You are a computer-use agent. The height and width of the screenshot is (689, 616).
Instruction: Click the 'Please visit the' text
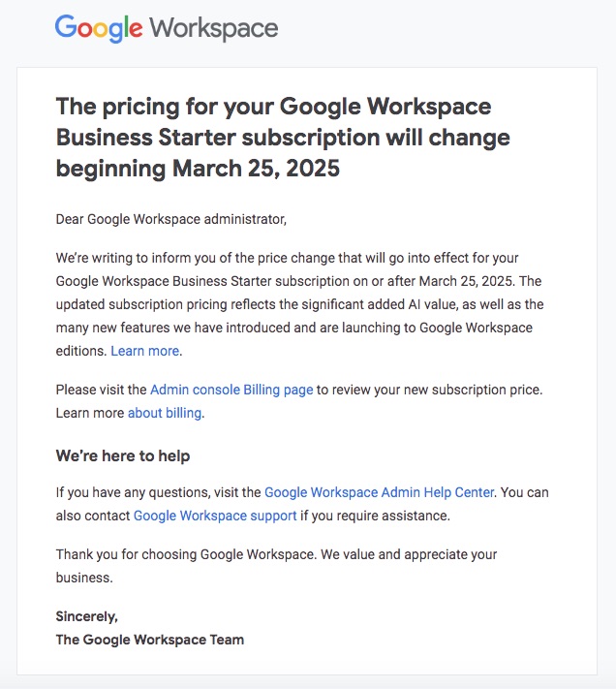(101, 390)
